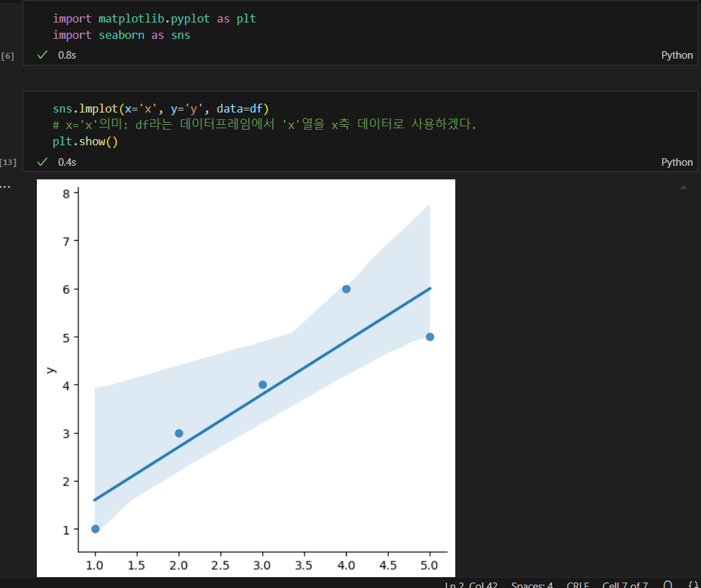Click the execution count [6]
701x588 pixels.
(x=8, y=57)
